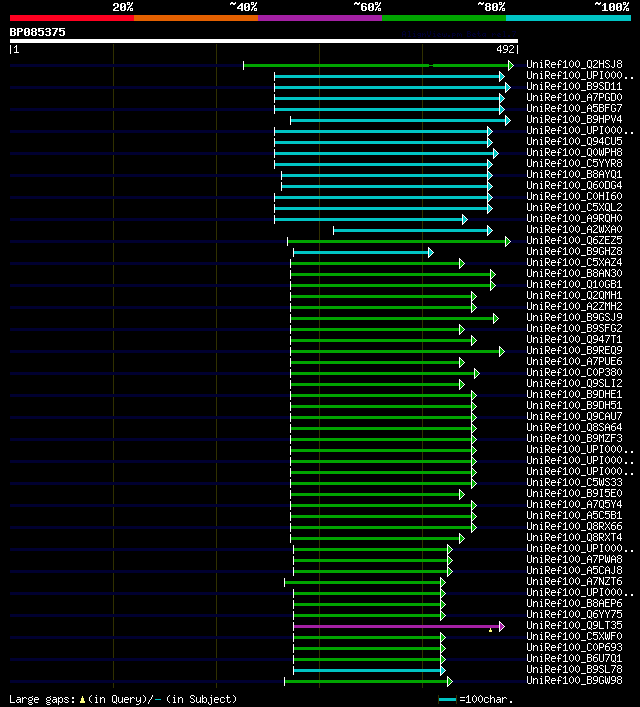
Task: Select the UniRef100_Q0WPH8 label
Action: [574, 152]
